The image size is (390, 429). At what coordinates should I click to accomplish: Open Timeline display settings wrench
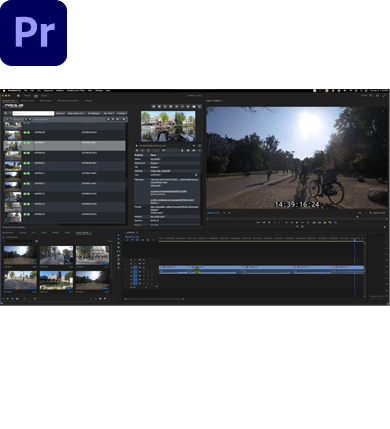click(x=148, y=240)
